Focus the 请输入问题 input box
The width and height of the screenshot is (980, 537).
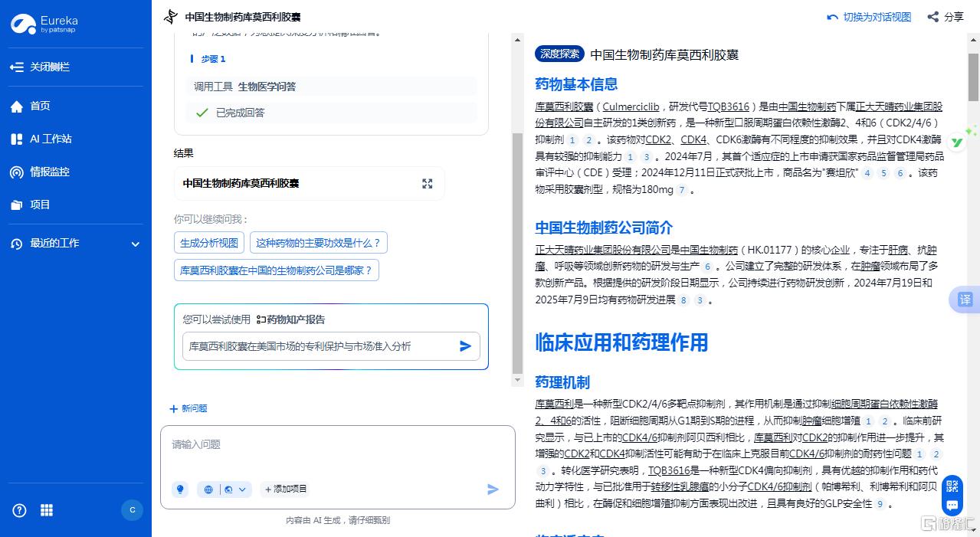tap(337, 445)
